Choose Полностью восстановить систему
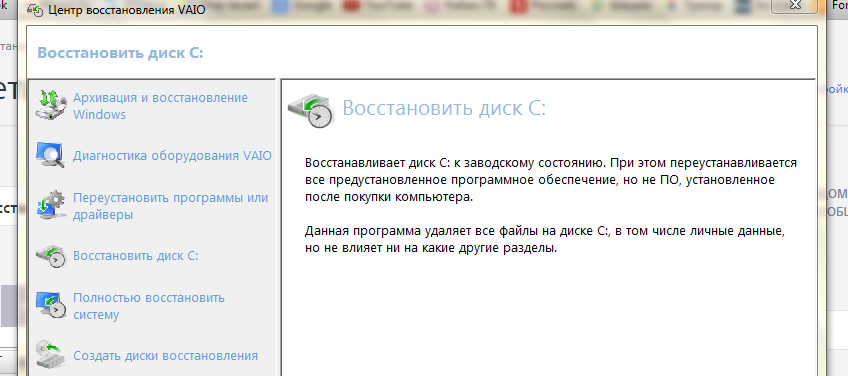 click(149, 306)
